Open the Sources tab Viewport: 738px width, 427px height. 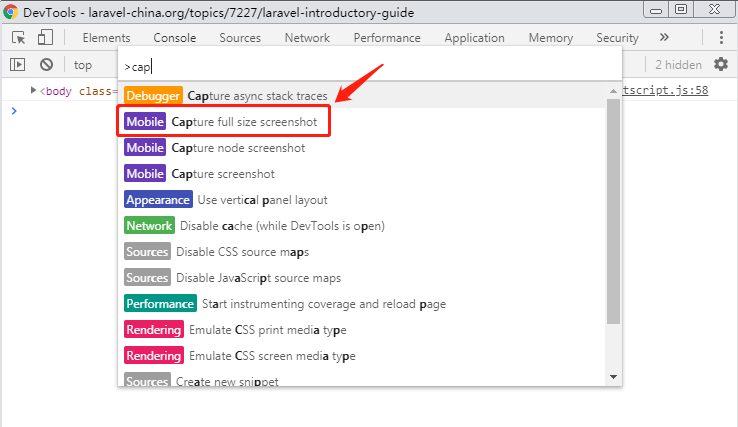(240, 38)
